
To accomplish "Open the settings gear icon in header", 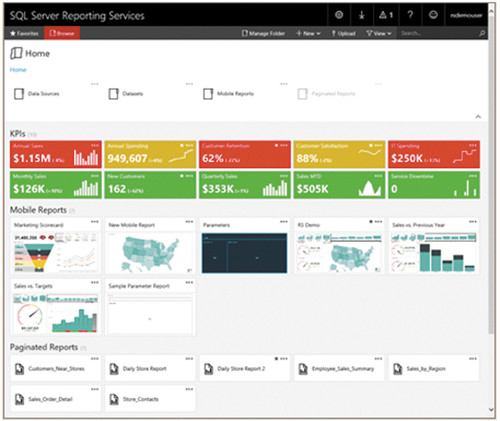I will pos(339,15).
